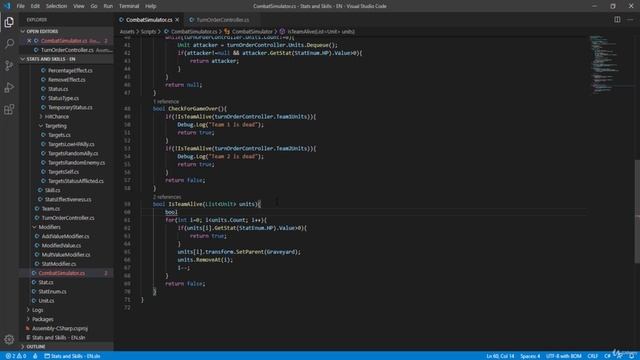Click the Ln 60, Col 14 cursor position indicator
The height and width of the screenshot is (360, 640).
[x=500, y=356]
